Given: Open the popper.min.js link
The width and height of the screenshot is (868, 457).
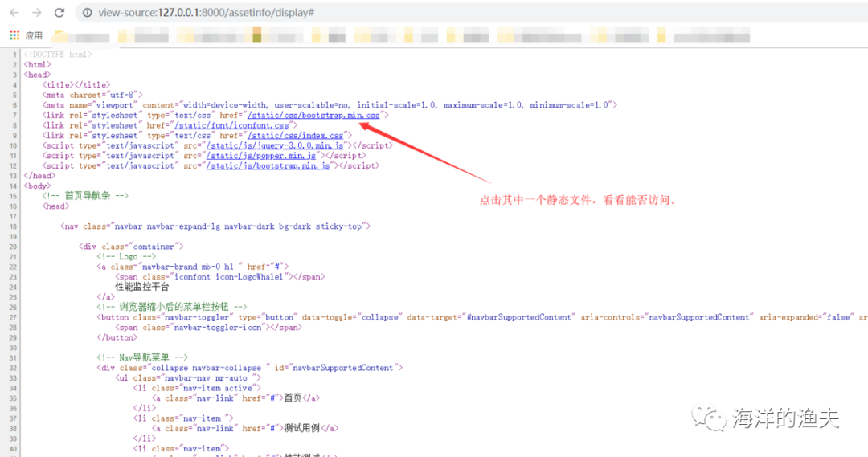Looking at the screenshot, I should pyautogui.click(x=260, y=156).
